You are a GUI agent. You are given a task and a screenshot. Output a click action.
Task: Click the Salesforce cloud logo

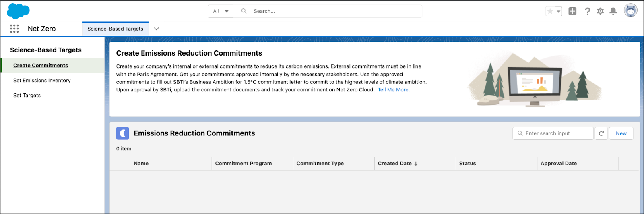(18, 11)
